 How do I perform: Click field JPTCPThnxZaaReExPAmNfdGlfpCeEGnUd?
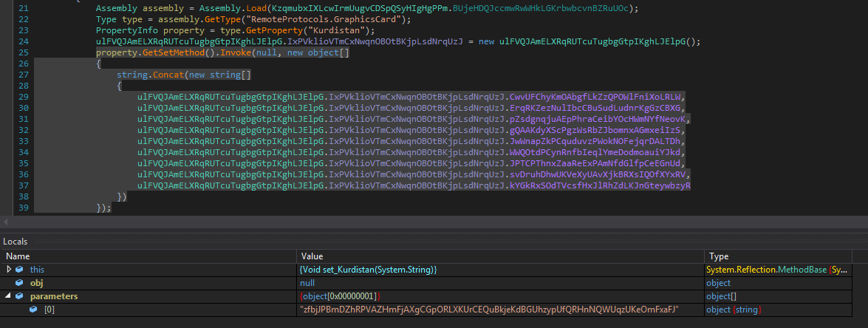[595, 163]
